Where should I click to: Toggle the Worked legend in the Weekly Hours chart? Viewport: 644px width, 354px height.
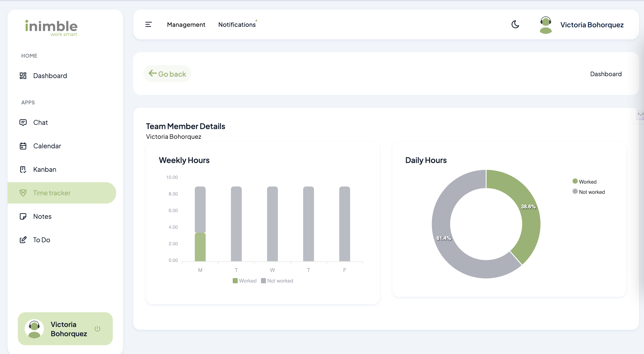(245, 280)
